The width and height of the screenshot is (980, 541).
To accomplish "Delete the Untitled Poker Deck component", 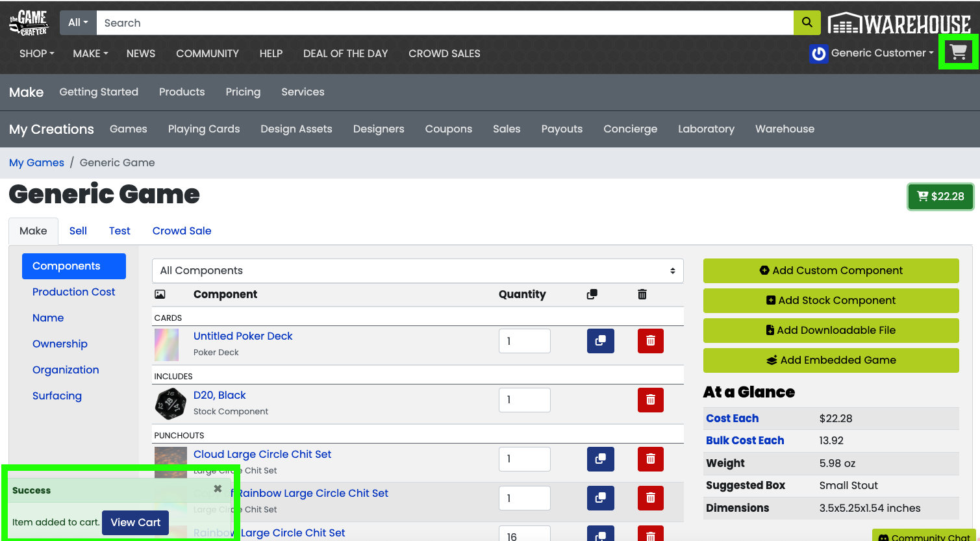I will 651,340.
